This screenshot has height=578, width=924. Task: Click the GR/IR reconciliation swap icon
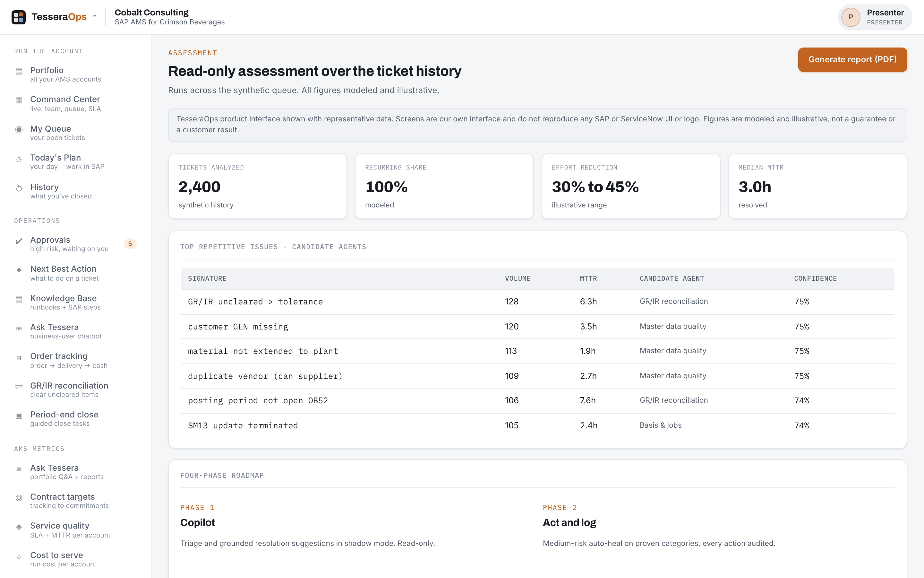[x=19, y=387]
